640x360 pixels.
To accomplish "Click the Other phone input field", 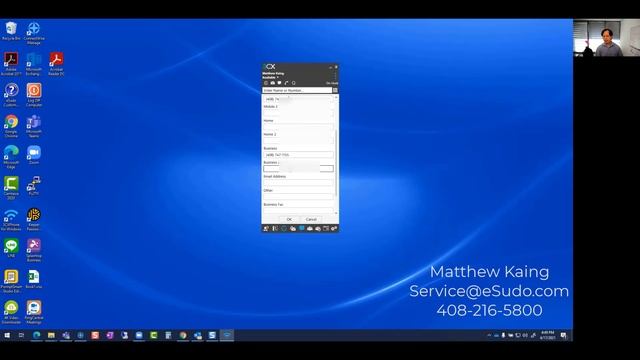I will point(298,196).
